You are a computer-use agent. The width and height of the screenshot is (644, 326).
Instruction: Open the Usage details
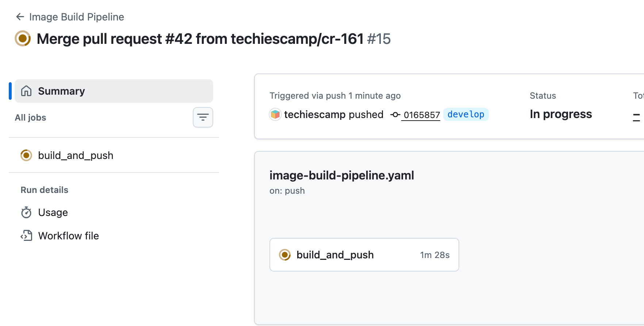[x=53, y=212]
